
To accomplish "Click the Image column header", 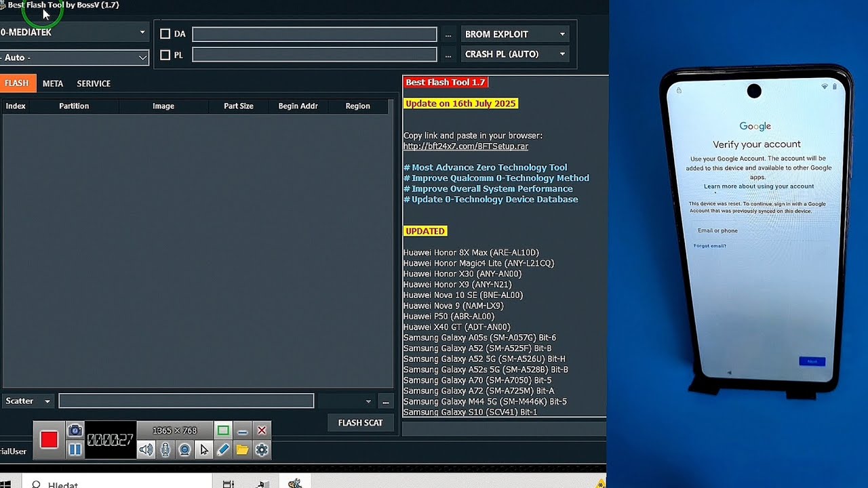I will pyautogui.click(x=163, y=106).
